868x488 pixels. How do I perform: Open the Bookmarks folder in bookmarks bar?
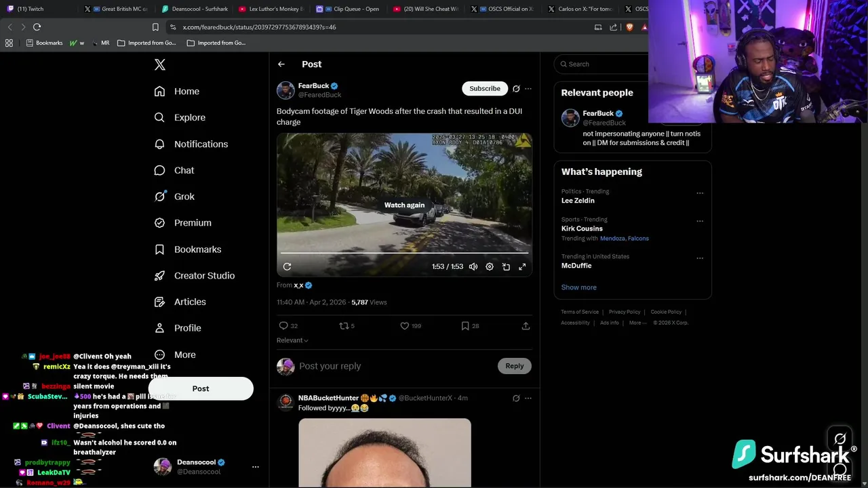pos(44,43)
